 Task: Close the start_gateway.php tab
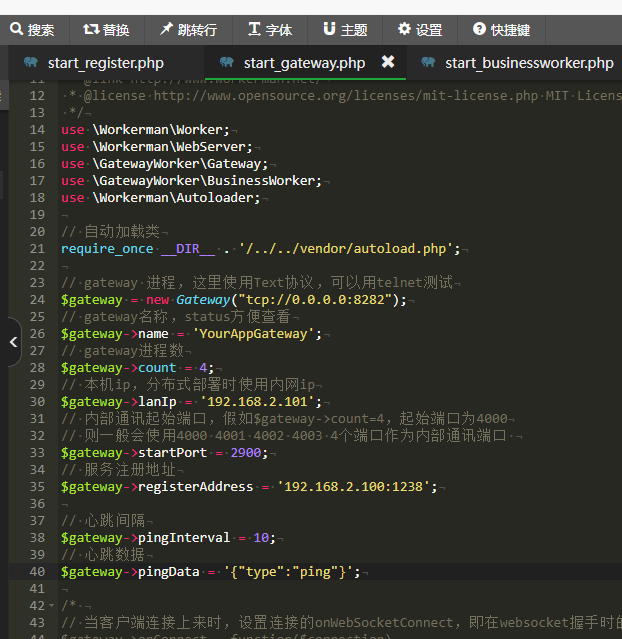(x=388, y=62)
